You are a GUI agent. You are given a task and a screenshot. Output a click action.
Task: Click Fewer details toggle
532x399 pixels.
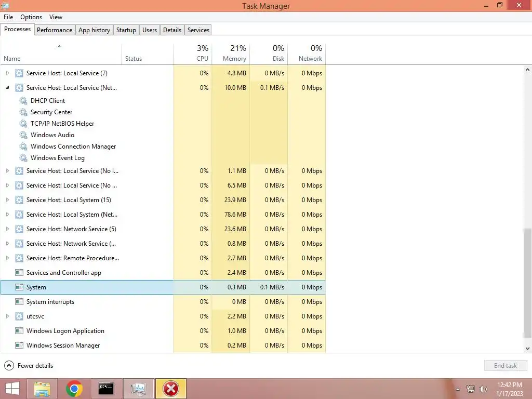pos(29,366)
